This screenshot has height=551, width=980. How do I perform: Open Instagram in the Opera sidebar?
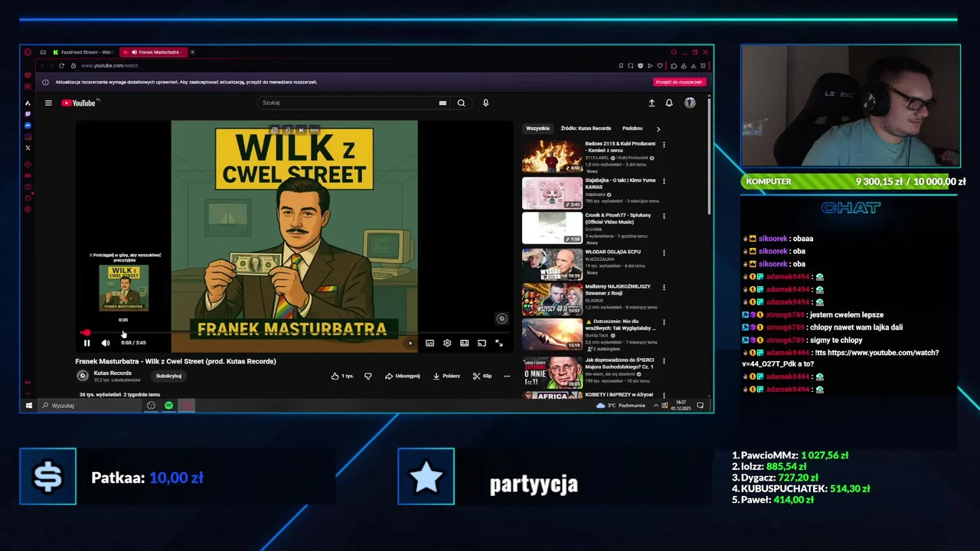pyautogui.click(x=28, y=137)
